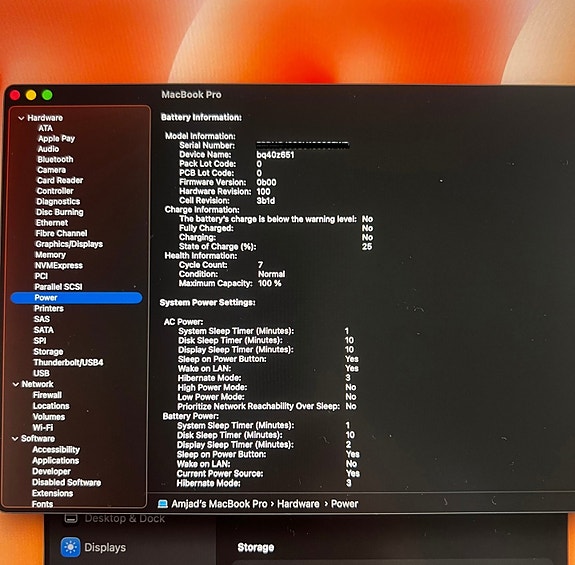Open Printers in the sidebar

[x=49, y=309]
